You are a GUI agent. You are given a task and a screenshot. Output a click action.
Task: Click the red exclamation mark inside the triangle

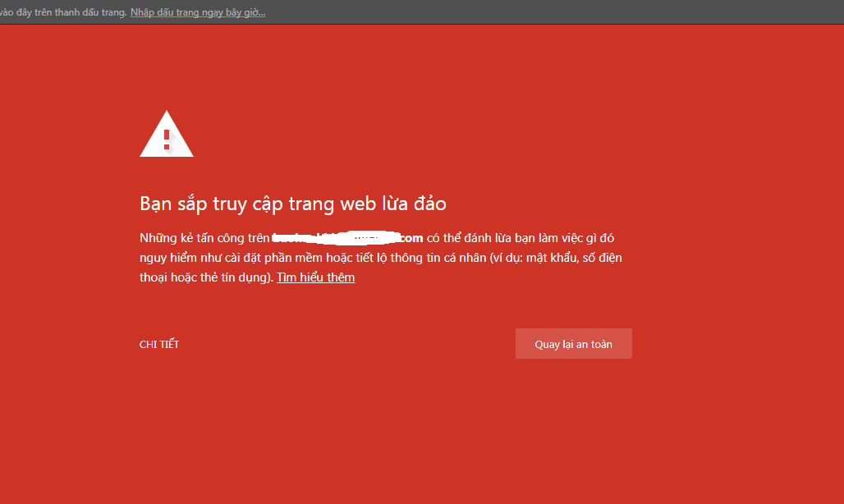tap(167, 139)
